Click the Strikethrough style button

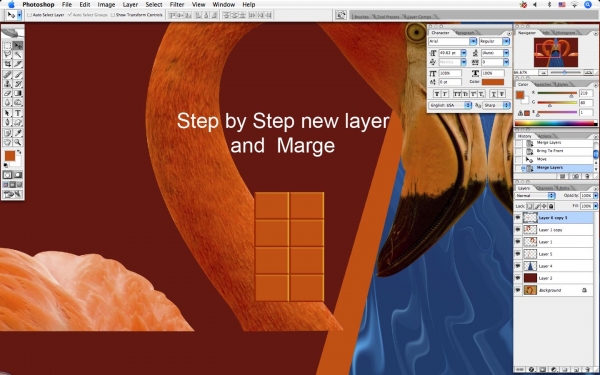[x=502, y=94]
